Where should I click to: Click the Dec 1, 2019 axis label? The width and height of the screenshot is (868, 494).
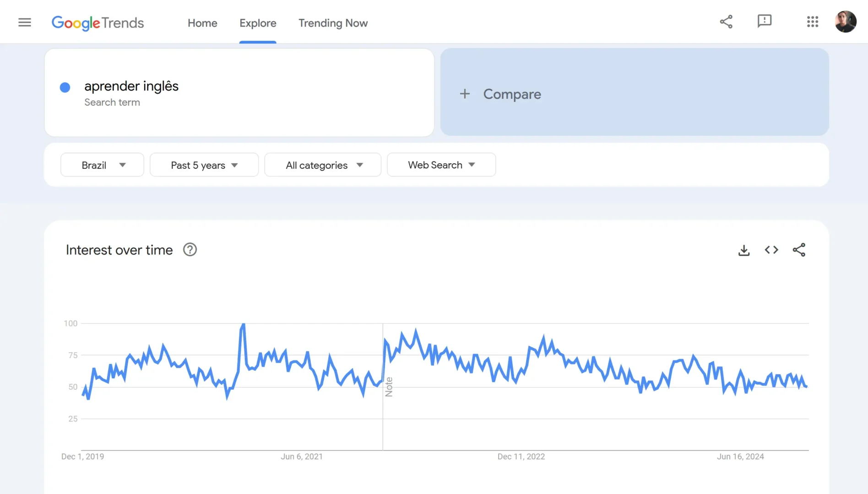82,456
